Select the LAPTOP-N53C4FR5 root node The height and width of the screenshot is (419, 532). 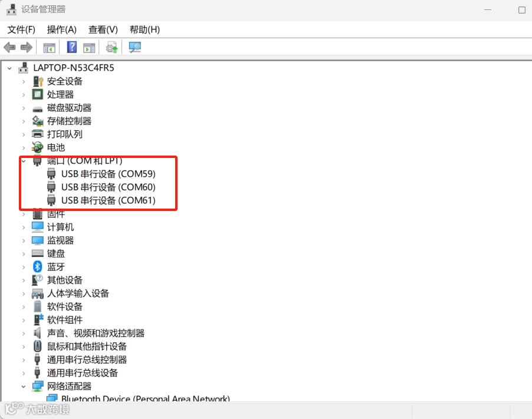tap(74, 68)
